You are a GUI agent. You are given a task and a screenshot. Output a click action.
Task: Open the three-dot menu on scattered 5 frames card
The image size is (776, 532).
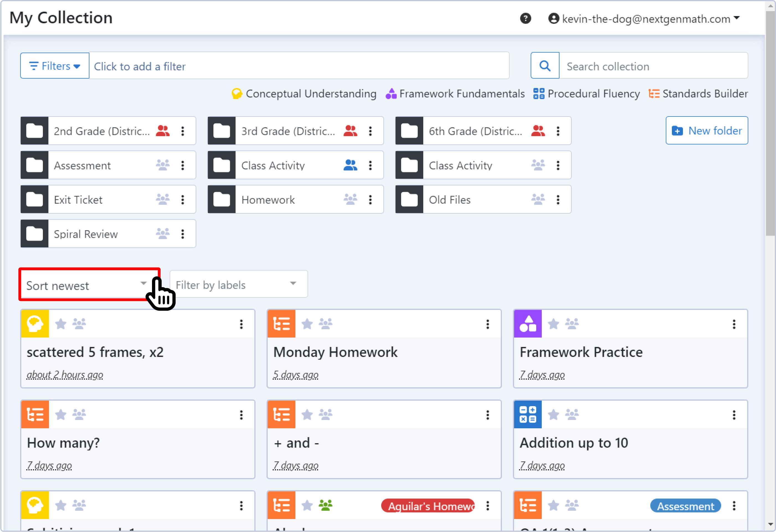(241, 325)
